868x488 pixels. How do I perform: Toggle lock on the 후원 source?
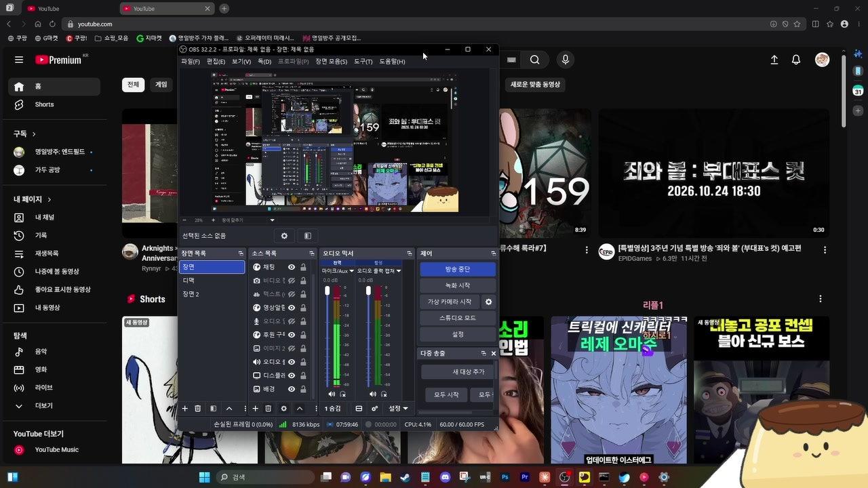pos(303,335)
